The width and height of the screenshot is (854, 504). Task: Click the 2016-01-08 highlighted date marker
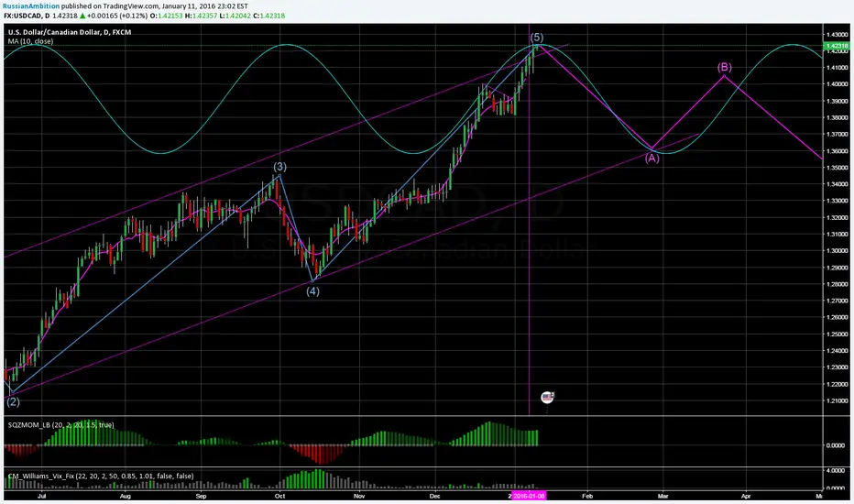[x=528, y=496]
